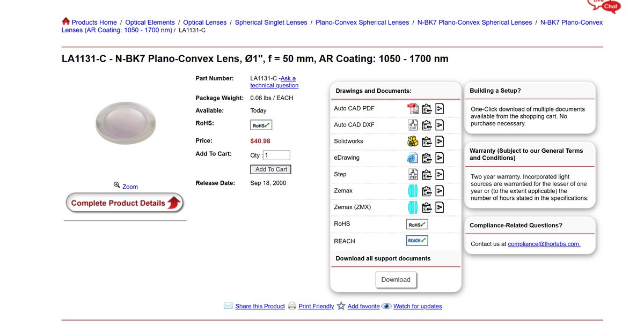644x328 pixels.
Task: Click clipboard icon in Zemax (ZMX) row
Action: [x=427, y=207]
